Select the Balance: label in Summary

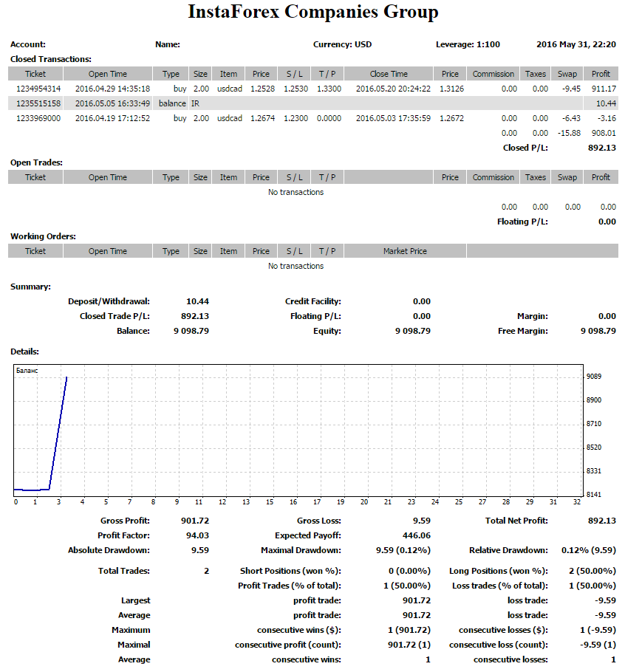tap(133, 331)
